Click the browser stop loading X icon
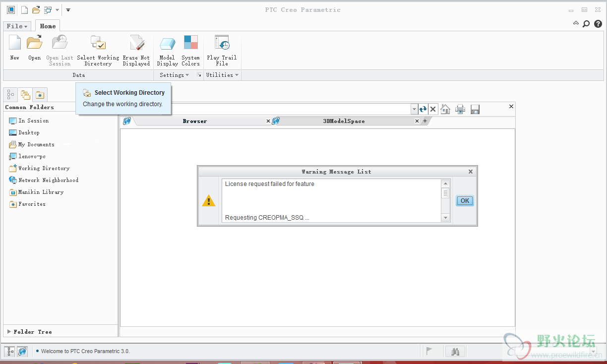 click(433, 109)
